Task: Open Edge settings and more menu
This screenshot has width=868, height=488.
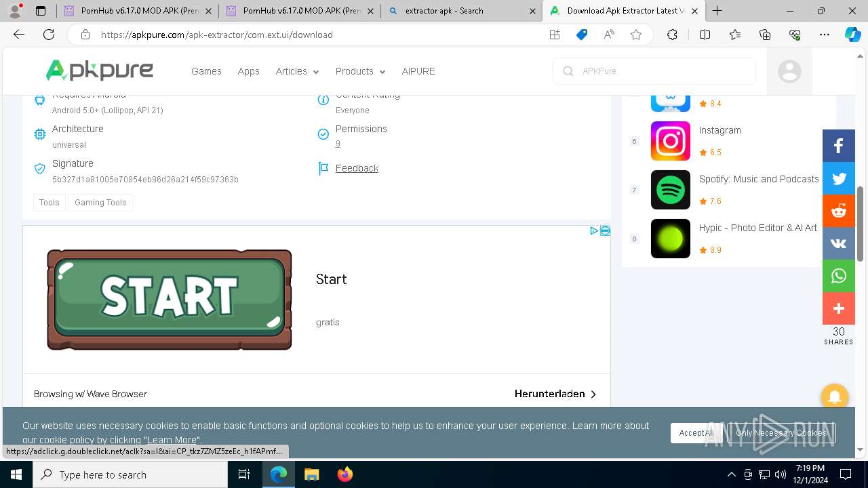Action: point(825,35)
